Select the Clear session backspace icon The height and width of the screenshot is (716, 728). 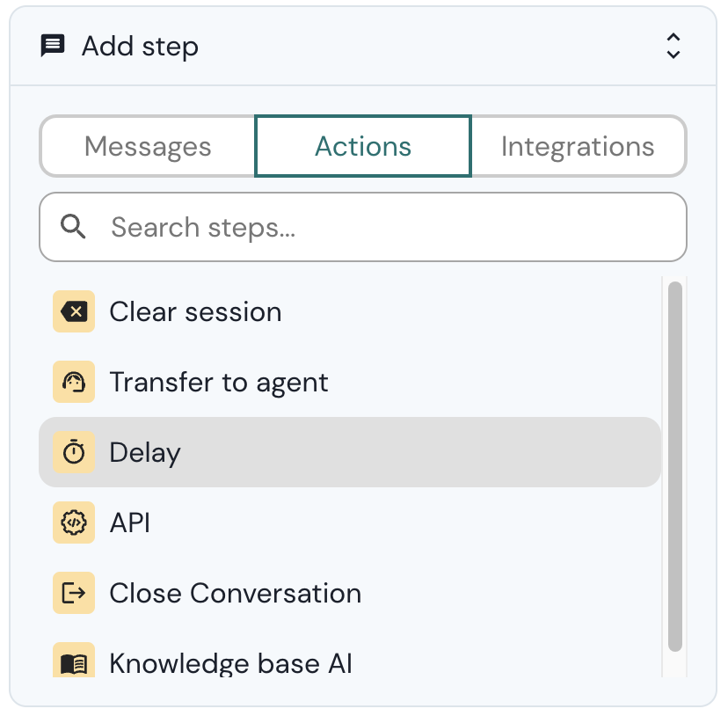click(x=74, y=311)
